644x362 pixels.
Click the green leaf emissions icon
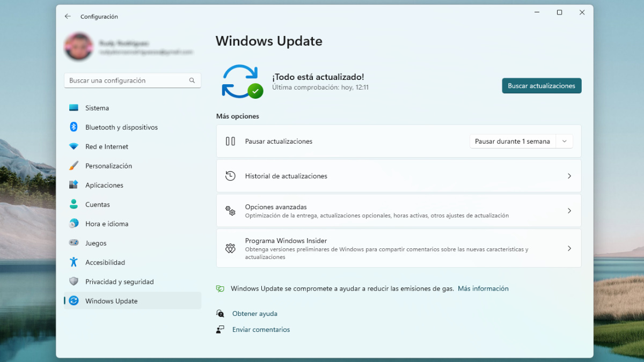pos(220,289)
